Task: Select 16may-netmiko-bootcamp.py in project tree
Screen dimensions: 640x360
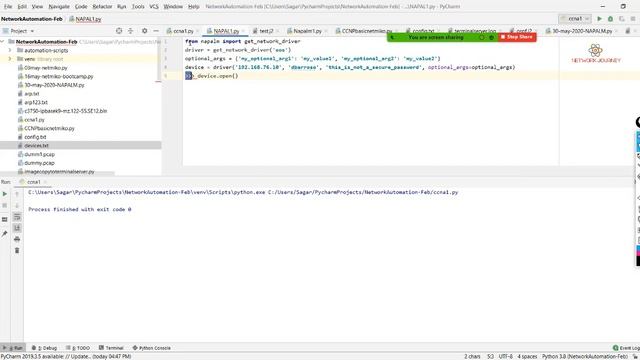Action: click(58, 76)
